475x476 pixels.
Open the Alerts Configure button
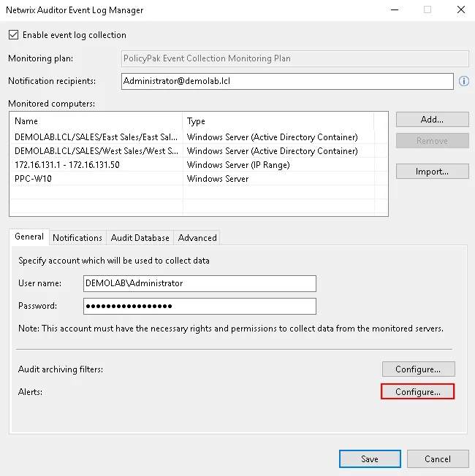418,392
